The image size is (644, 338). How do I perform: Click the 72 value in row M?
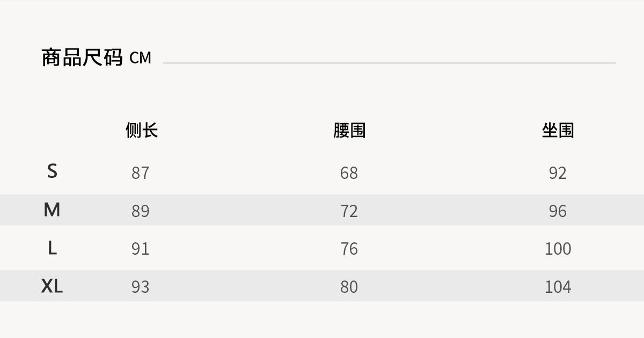pyautogui.click(x=349, y=211)
